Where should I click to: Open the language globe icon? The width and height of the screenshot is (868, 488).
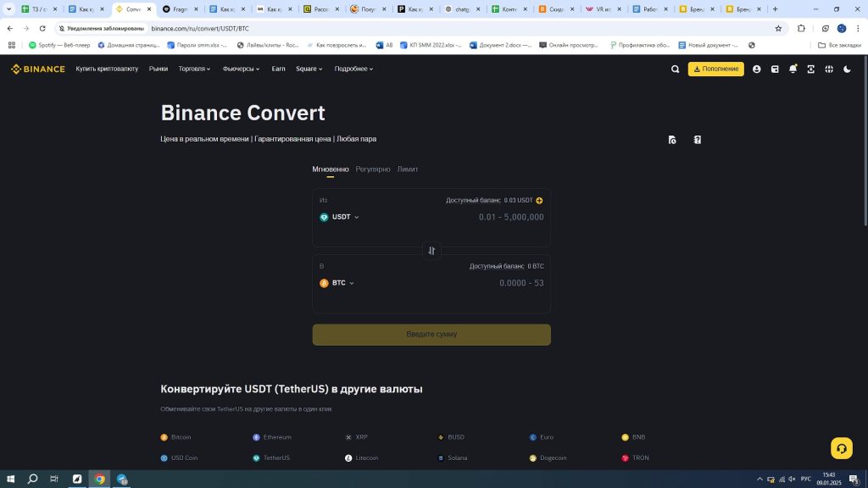click(x=829, y=69)
